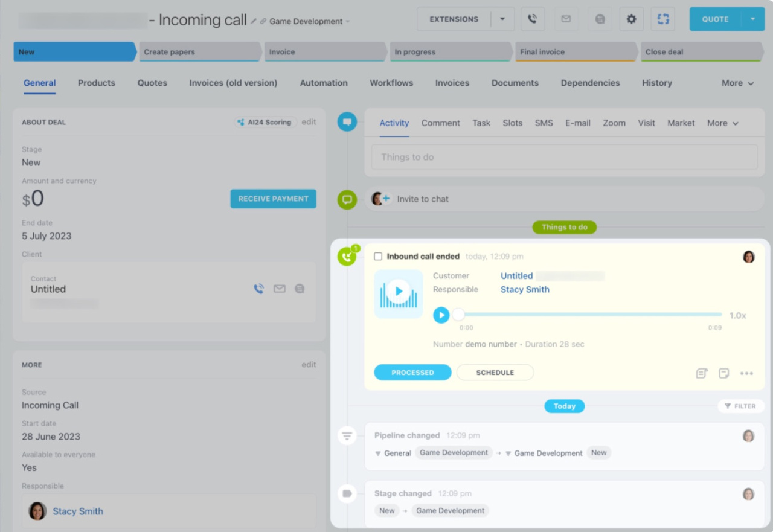Click the pencil icon beside the deal title
Screen dimensions: 773x532
pyautogui.click(x=254, y=21)
